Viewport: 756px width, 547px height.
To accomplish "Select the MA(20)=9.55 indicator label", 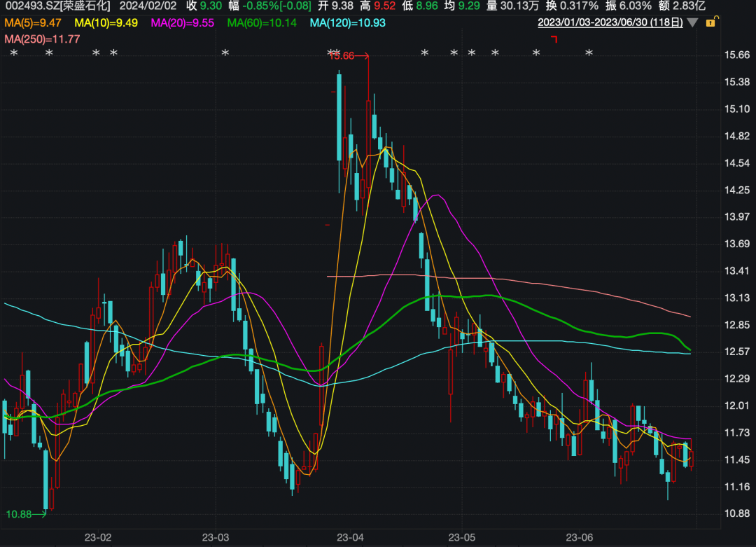I will [x=183, y=22].
